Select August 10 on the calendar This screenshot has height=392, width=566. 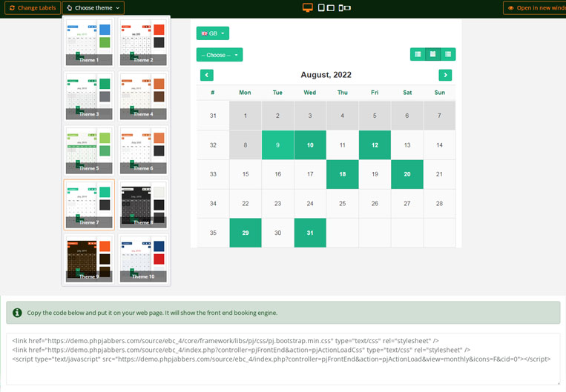coord(310,145)
